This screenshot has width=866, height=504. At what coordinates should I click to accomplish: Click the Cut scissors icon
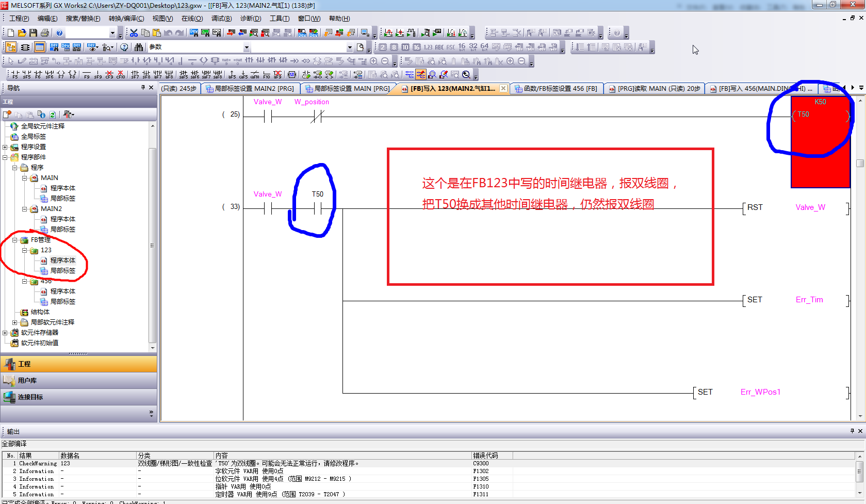(x=134, y=33)
